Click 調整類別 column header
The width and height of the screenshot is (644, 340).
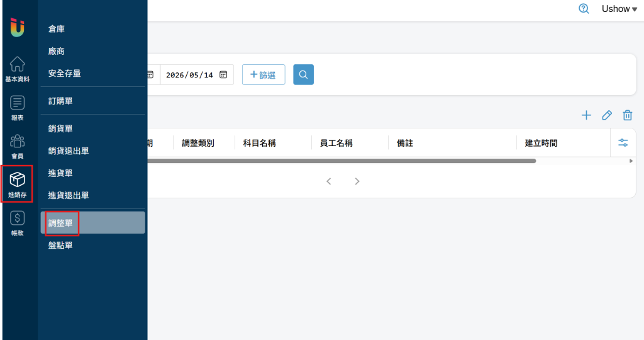198,143
